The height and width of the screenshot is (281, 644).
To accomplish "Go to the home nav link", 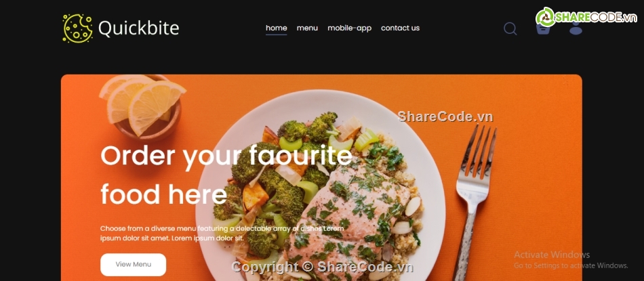I will tap(276, 28).
